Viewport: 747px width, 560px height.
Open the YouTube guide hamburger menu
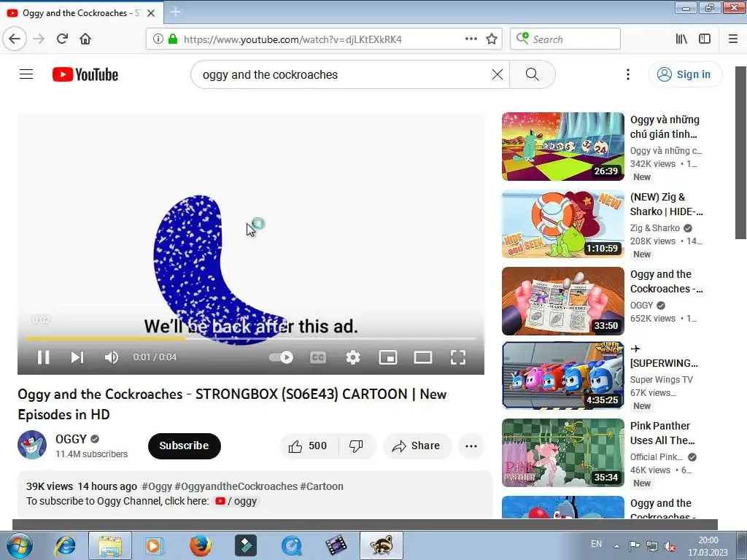(26, 74)
